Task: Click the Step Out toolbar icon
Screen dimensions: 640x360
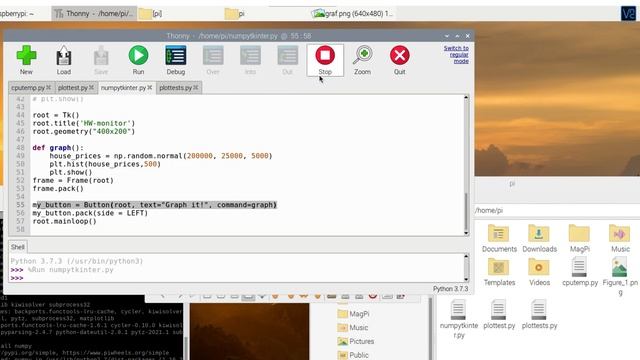Action: [x=288, y=60]
